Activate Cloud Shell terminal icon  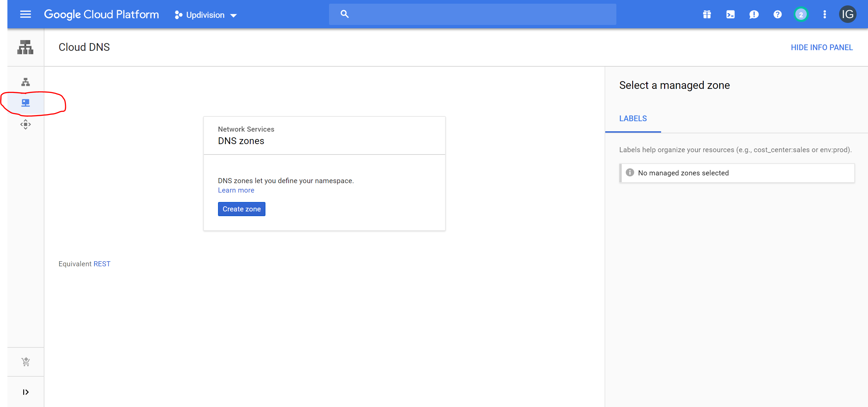pyautogui.click(x=730, y=14)
